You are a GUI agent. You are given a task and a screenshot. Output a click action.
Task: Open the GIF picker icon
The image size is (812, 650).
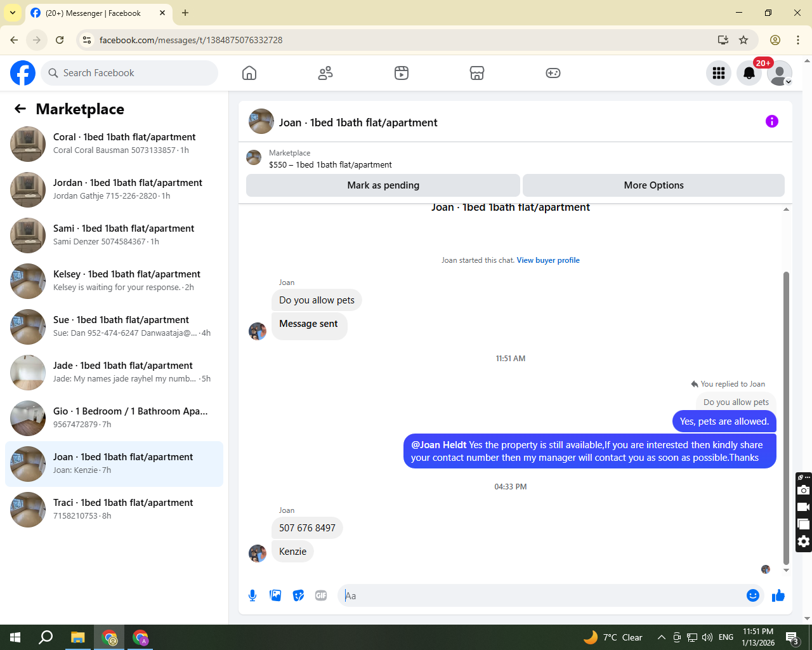(x=321, y=595)
